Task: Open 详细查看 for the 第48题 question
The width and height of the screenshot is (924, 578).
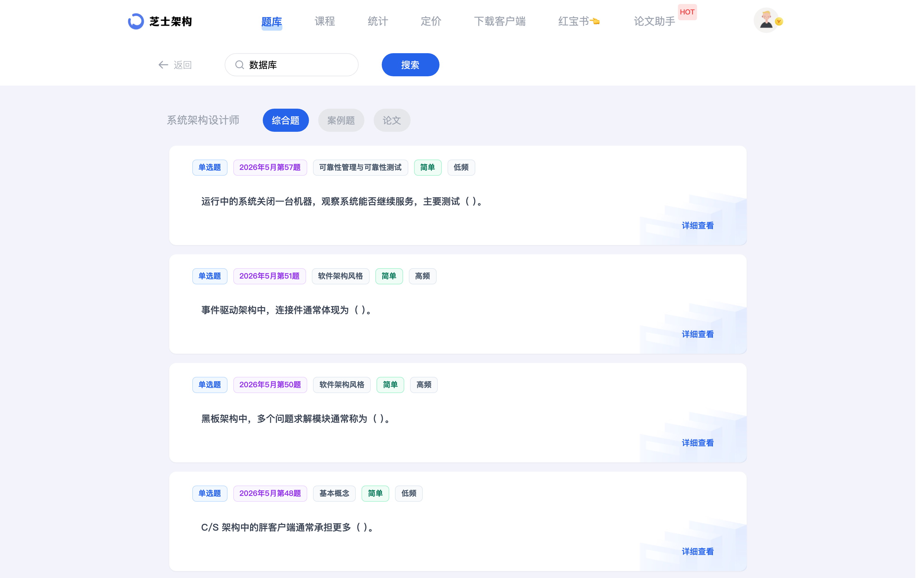Action: [x=698, y=551]
